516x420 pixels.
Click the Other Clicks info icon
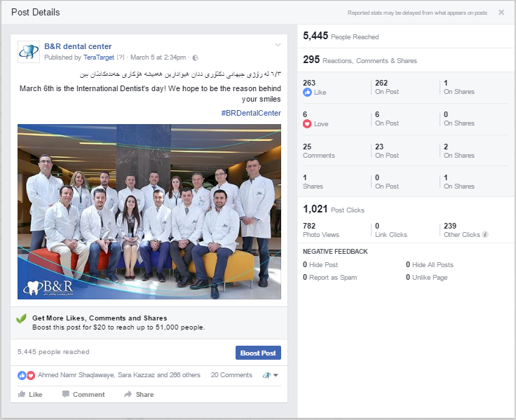pyautogui.click(x=485, y=235)
